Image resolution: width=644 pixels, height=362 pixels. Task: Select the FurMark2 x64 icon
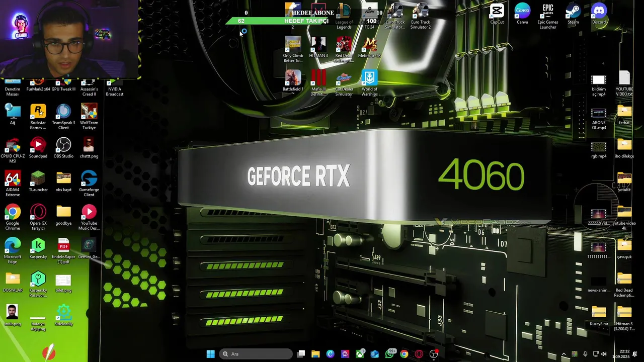point(38,86)
